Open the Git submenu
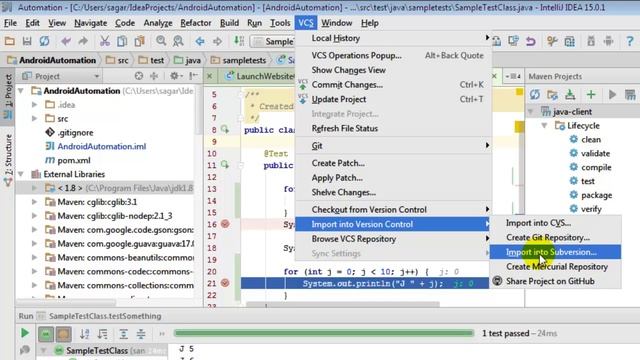This screenshot has width=640, height=360. point(393,146)
